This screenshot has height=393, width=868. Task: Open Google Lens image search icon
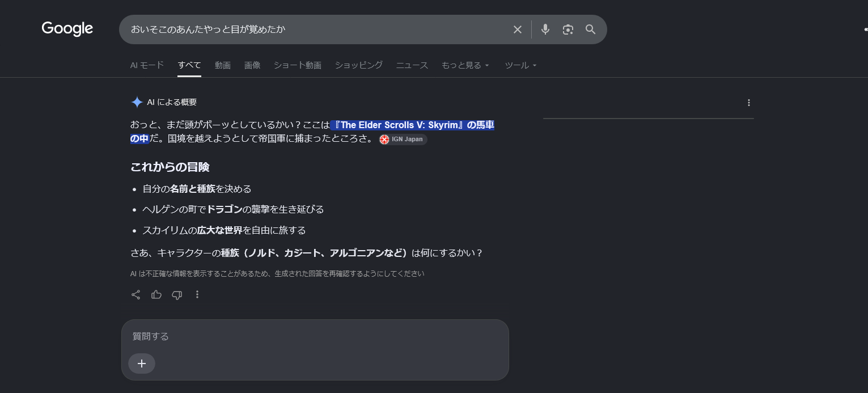(x=568, y=29)
